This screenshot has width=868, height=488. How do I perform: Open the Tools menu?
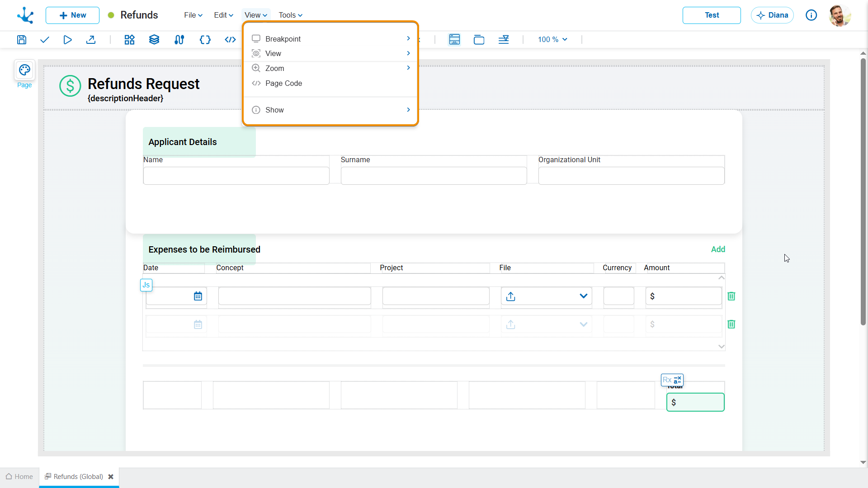290,15
